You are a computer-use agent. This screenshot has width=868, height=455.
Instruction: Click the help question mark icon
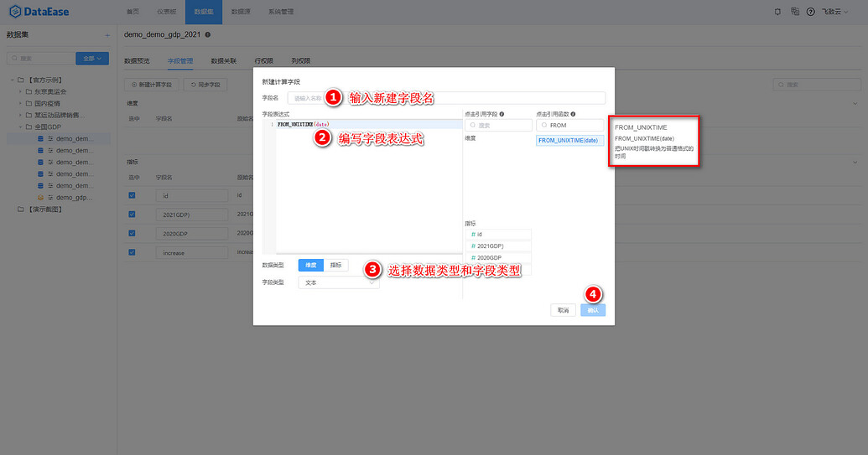810,12
